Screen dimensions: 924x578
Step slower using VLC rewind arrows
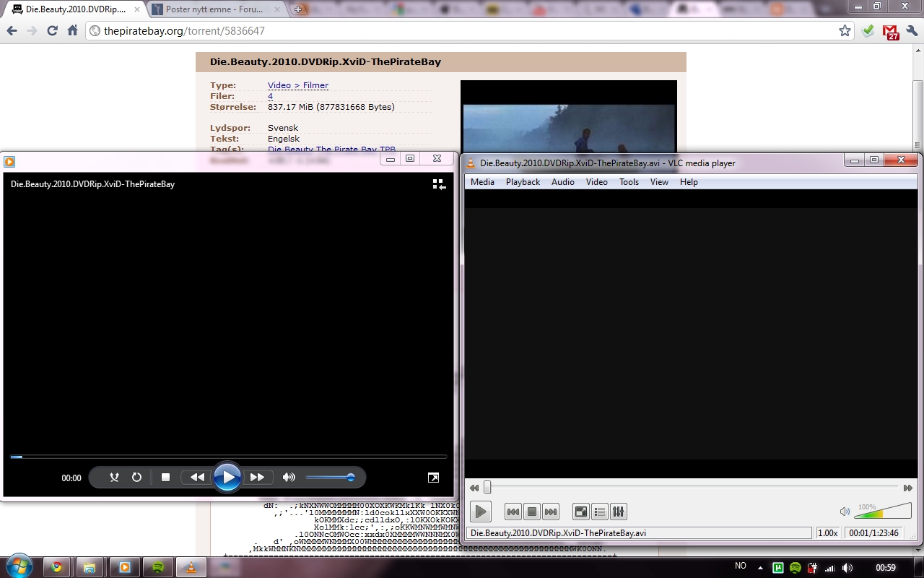point(474,488)
